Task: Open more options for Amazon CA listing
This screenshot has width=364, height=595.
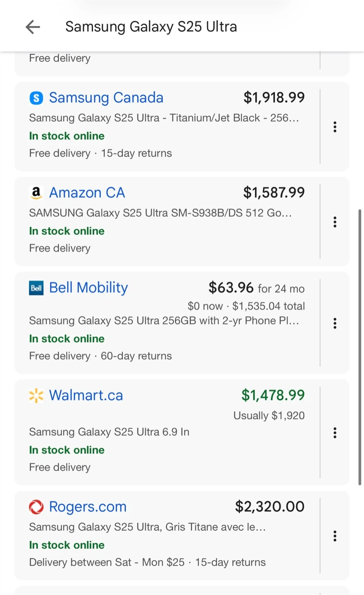Action: click(x=335, y=222)
